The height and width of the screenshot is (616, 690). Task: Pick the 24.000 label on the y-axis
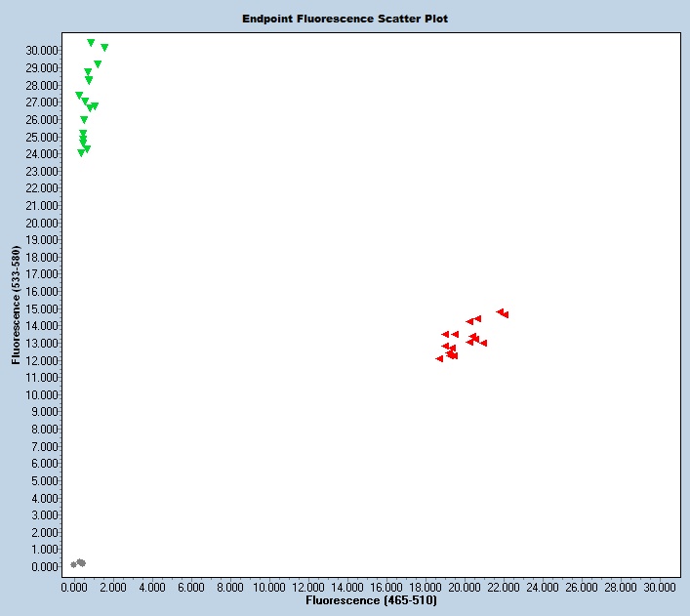[x=41, y=153]
